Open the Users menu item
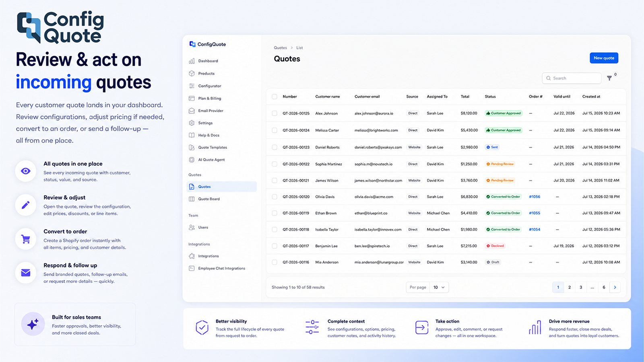This screenshot has height=362, width=644. point(203,227)
